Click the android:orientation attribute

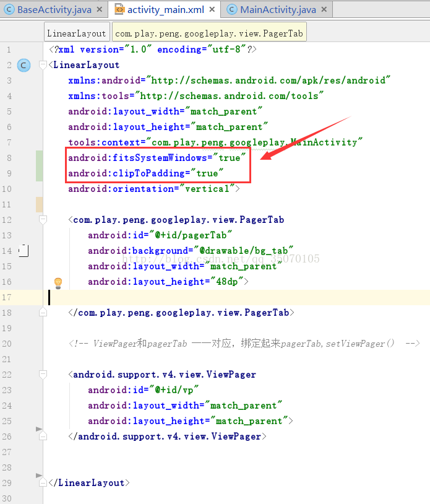tap(153, 189)
